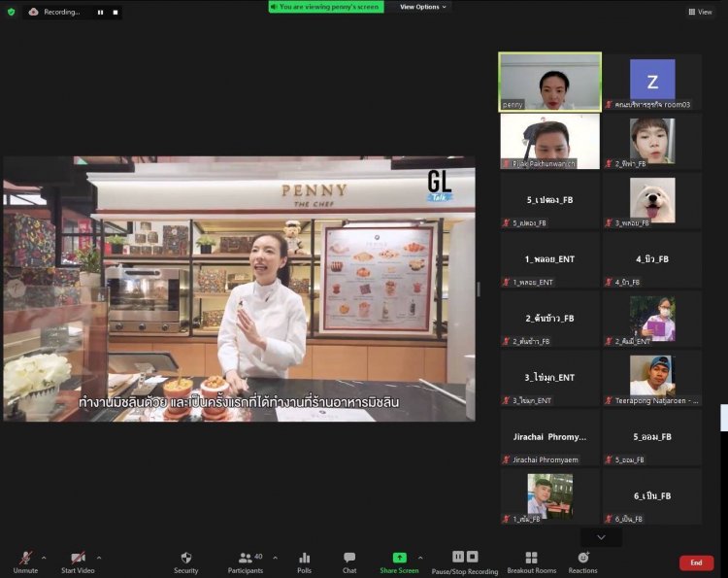The width and height of the screenshot is (728, 578).
Task: Open Reactions menu
Action: pyautogui.click(x=583, y=561)
